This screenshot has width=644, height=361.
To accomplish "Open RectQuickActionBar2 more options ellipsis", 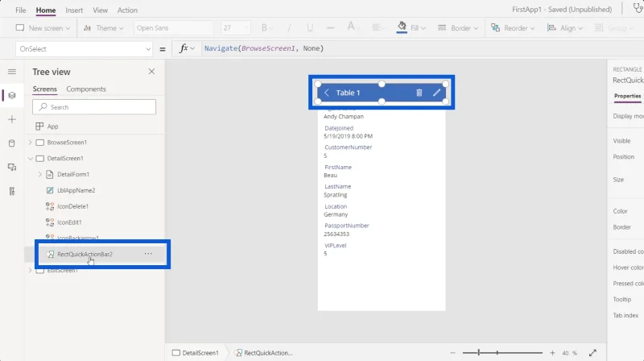I will [x=148, y=254].
